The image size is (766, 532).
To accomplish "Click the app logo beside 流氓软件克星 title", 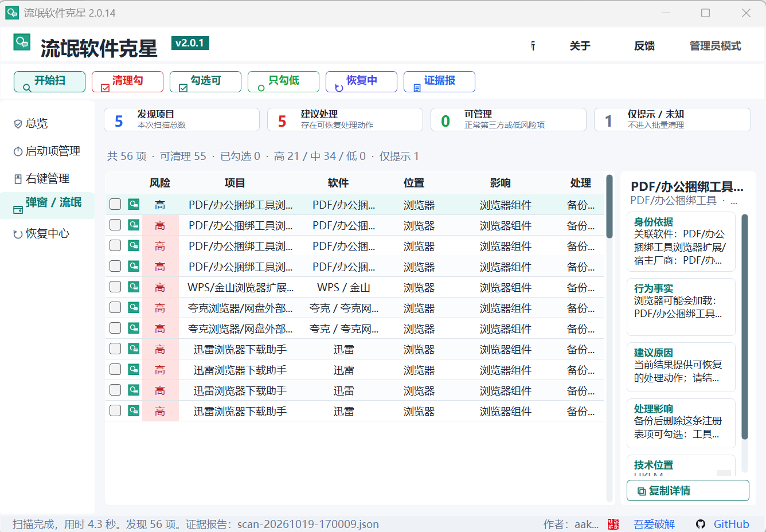I will click(x=22, y=42).
